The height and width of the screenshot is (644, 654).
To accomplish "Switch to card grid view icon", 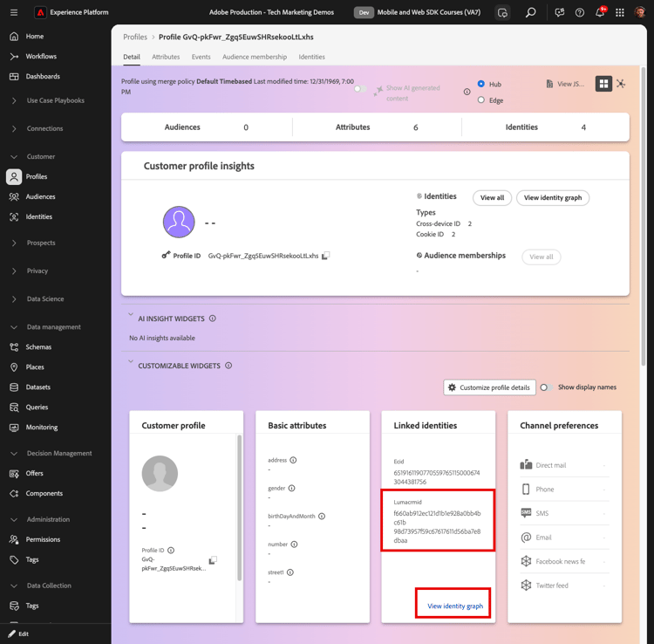I will (x=603, y=84).
